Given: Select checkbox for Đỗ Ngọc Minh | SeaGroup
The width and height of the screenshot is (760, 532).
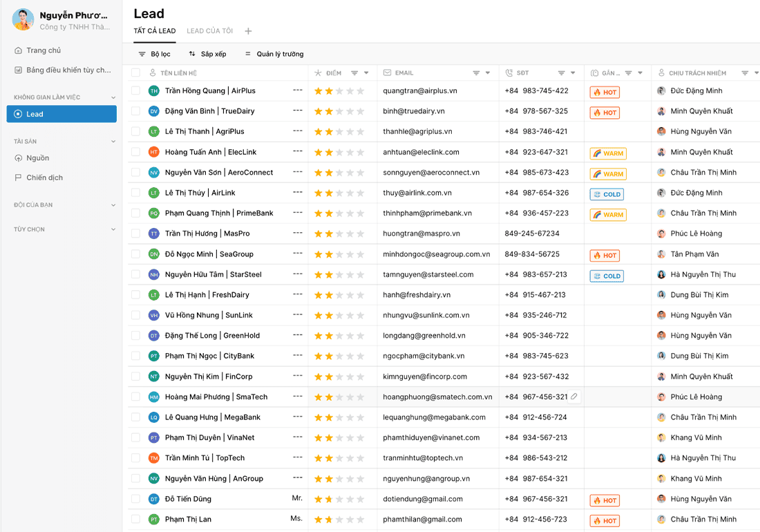Looking at the screenshot, I should [135, 254].
